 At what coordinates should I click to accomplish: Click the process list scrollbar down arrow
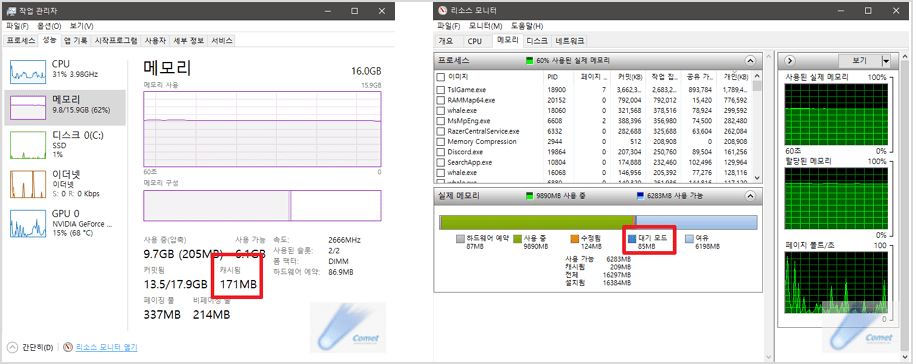click(757, 178)
